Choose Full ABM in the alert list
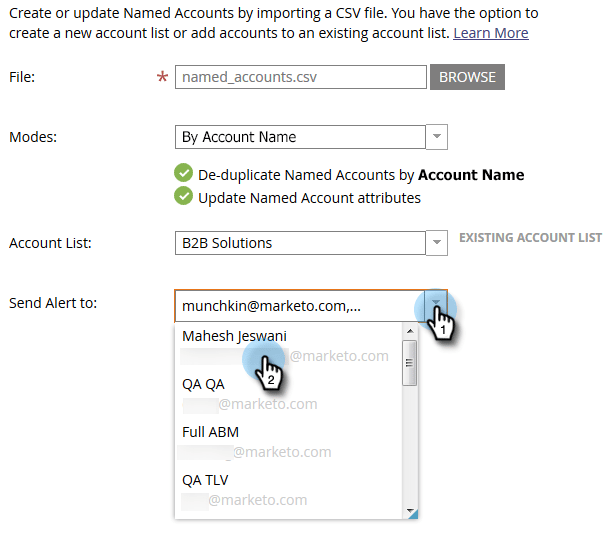 (x=210, y=432)
